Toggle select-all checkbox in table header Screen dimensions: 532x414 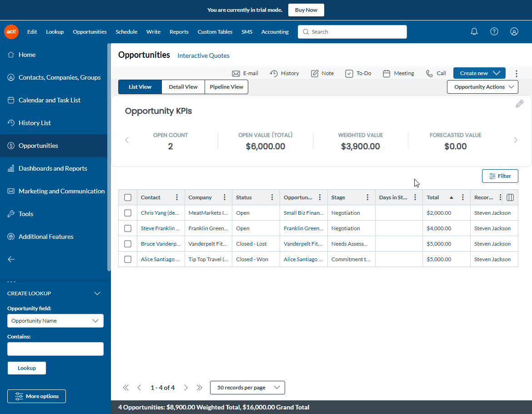(x=128, y=197)
